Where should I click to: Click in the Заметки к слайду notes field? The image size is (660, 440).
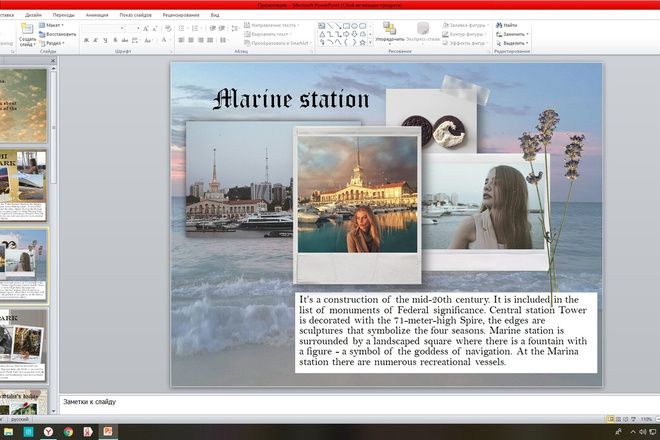pos(360,404)
